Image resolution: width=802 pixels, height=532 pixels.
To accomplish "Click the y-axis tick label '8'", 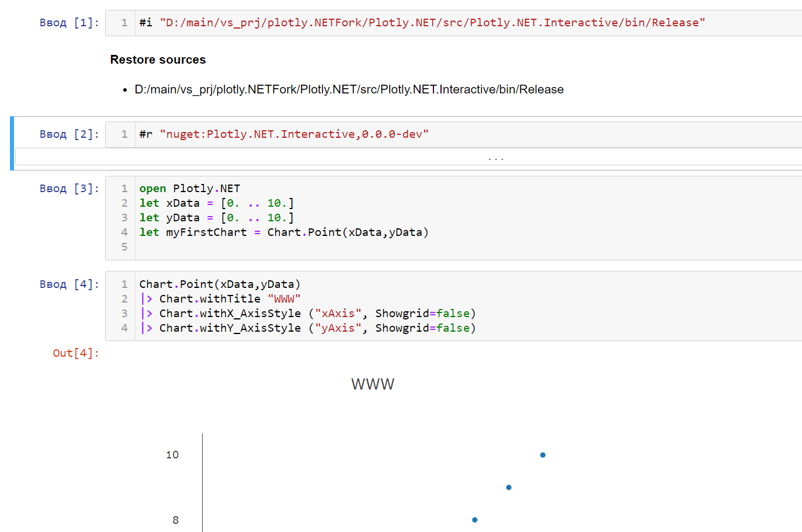I will [x=175, y=520].
